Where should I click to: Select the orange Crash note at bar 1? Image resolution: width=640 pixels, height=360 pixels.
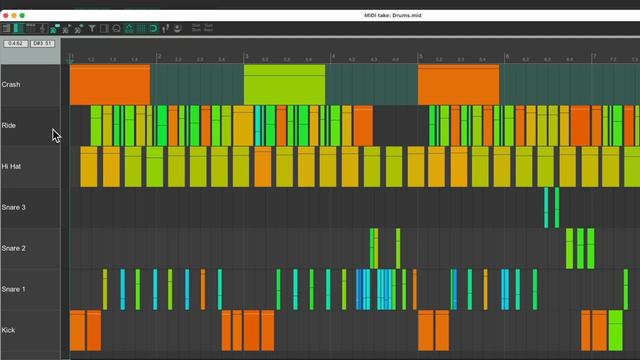110,84
